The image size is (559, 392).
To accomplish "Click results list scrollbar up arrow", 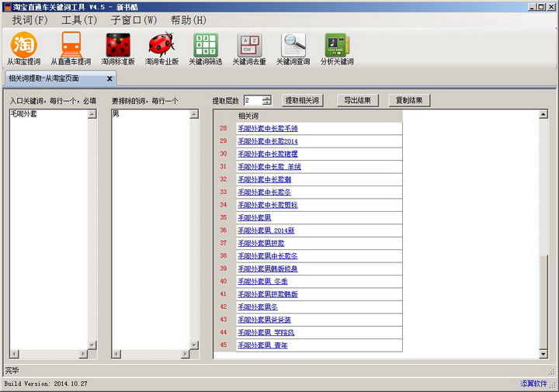I will 543,114.
